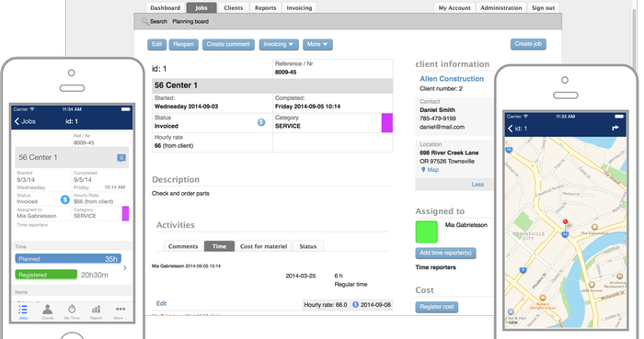Click the email daniel@mail.com

(x=442, y=127)
